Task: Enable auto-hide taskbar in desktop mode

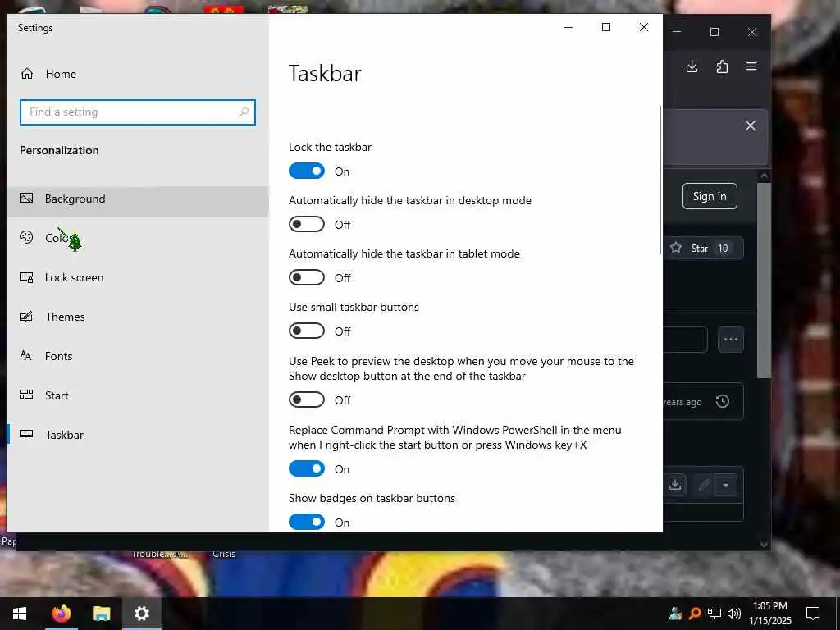Action: pos(307,224)
